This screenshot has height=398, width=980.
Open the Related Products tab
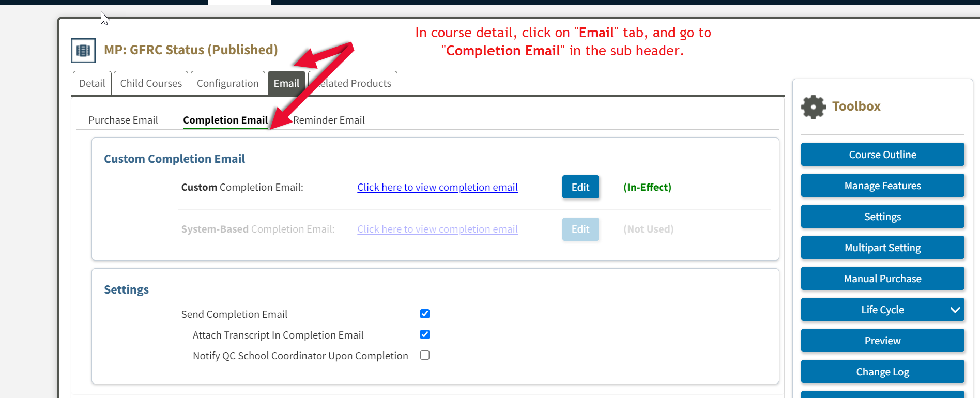coord(357,83)
